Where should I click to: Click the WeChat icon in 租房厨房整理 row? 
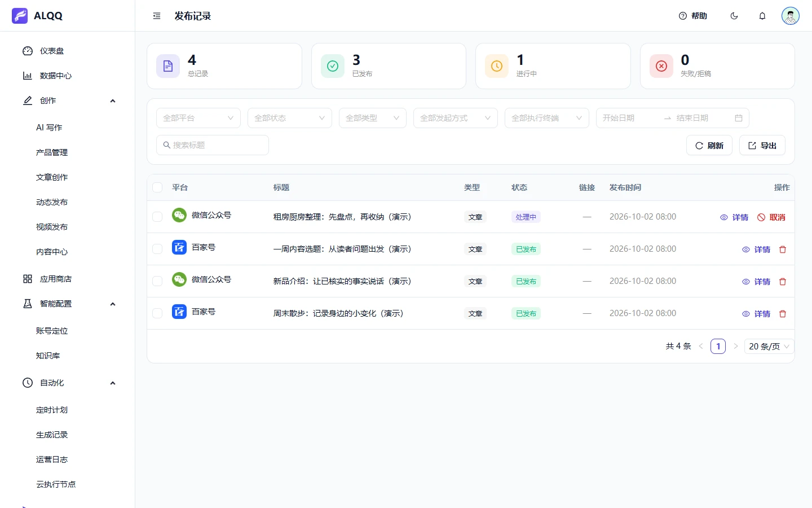click(x=179, y=215)
